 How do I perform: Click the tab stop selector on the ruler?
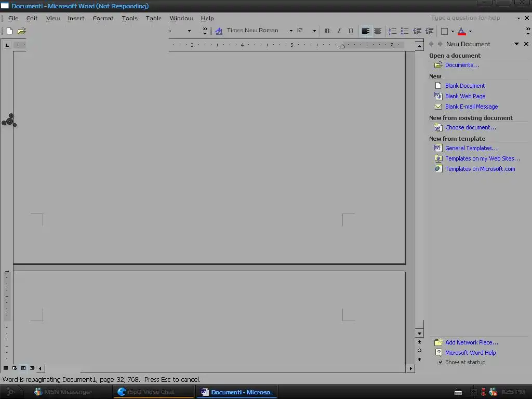[7, 45]
